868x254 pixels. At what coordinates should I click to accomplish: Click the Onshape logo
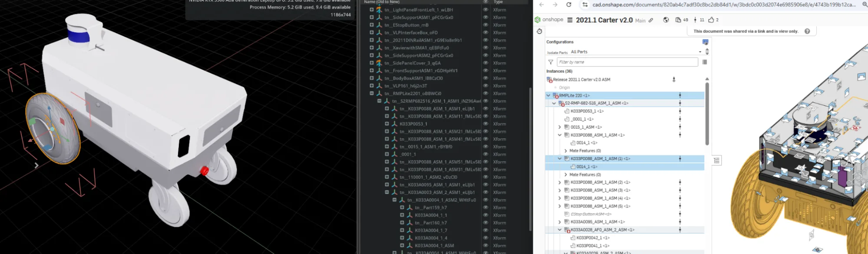tap(549, 20)
